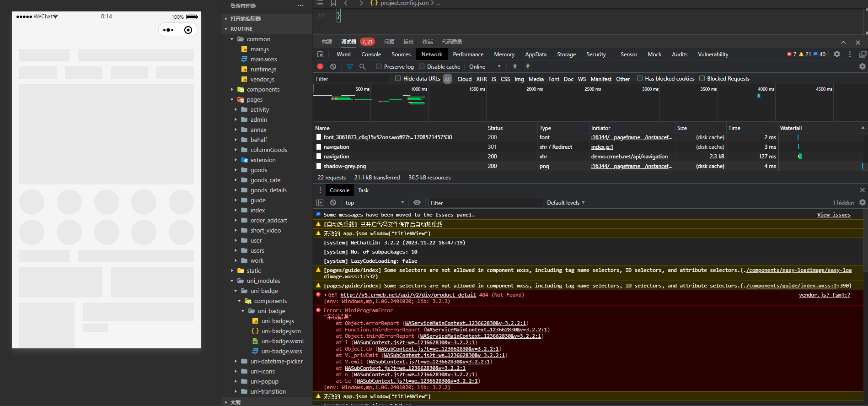Select the All filter type toggle
The image size is (868, 406).
point(448,79)
